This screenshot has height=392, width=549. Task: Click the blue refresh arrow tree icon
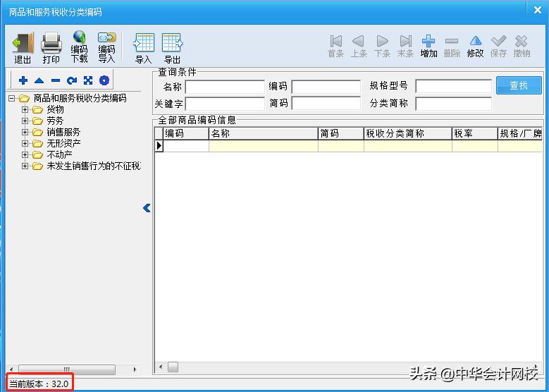coord(72,80)
